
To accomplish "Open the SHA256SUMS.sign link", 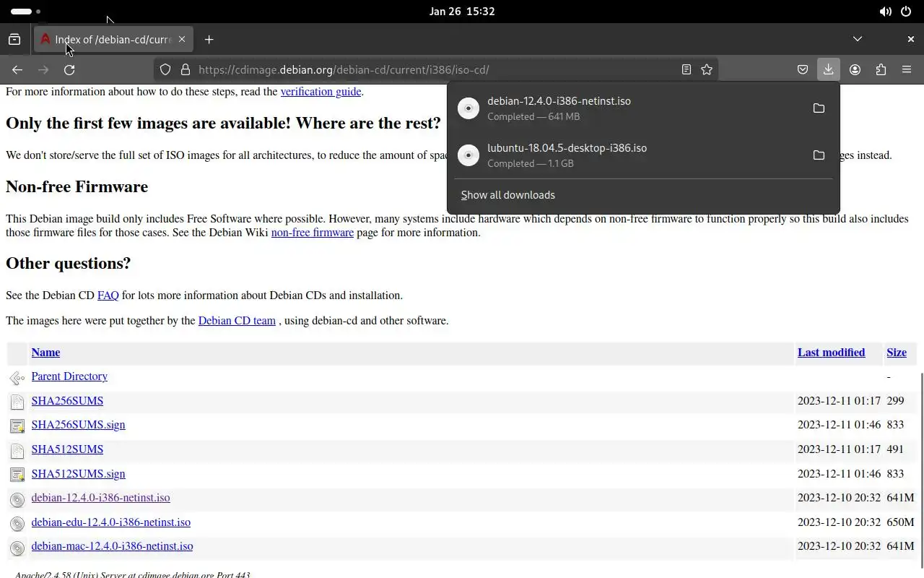I will 78,425.
